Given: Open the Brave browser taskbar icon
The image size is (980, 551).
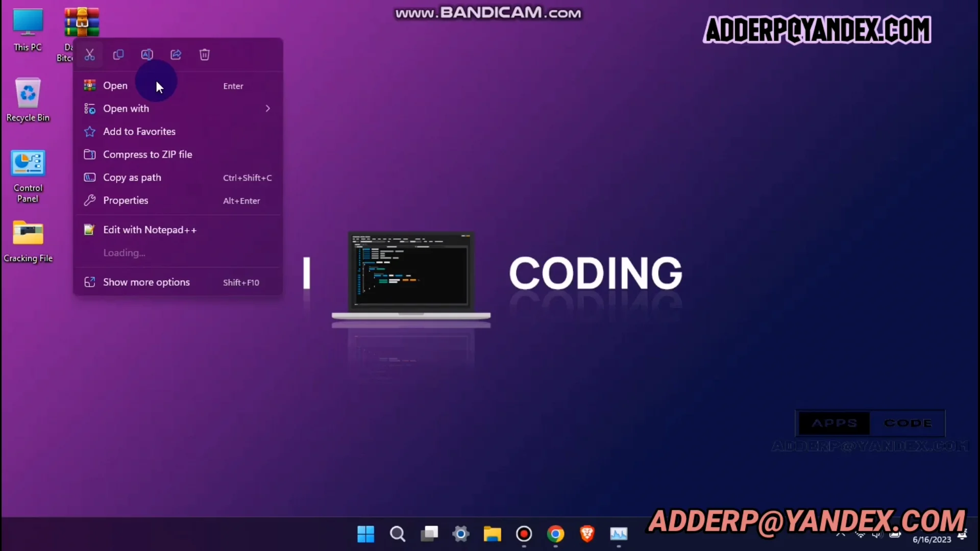Looking at the screenshot, I should point(587,534).
